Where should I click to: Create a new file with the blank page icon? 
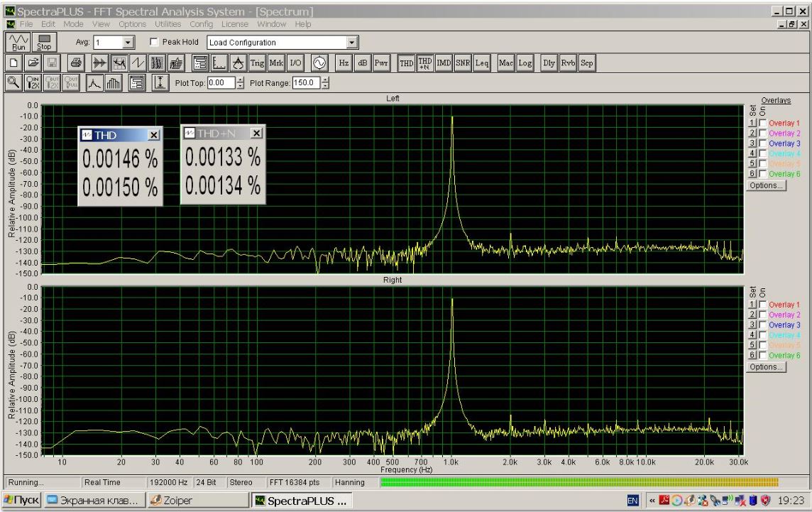[14, 63]
